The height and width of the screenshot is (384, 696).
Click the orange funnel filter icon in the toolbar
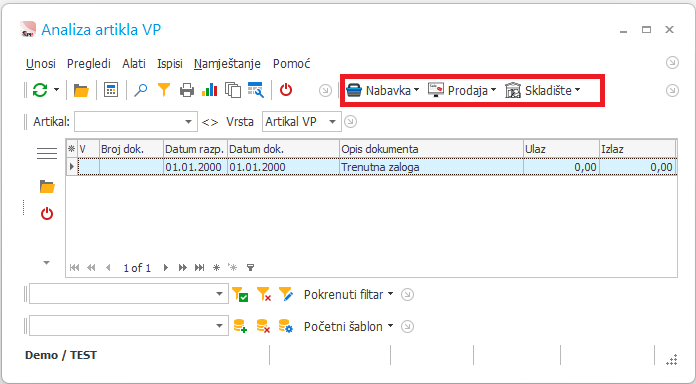tap(164, 90)
